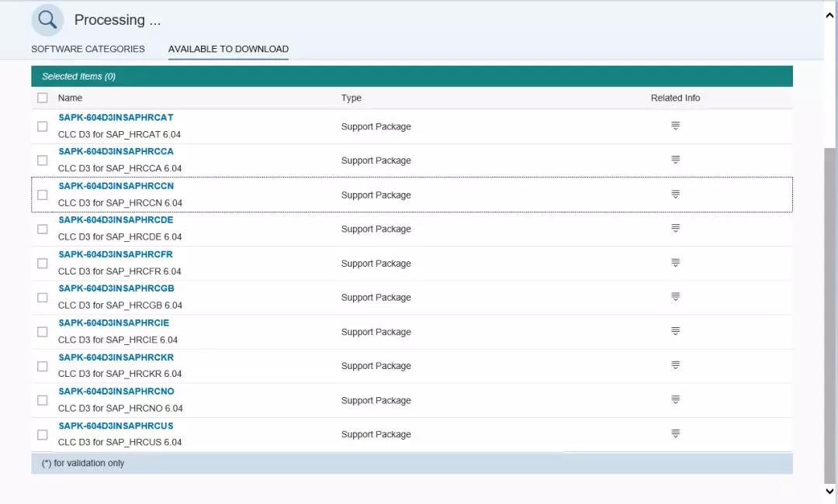This screenshot has height=504, width=838.
Task: Check the SAPK-604D3INSAPHRCCN package checkbox
Action: (x=43, y=195)
